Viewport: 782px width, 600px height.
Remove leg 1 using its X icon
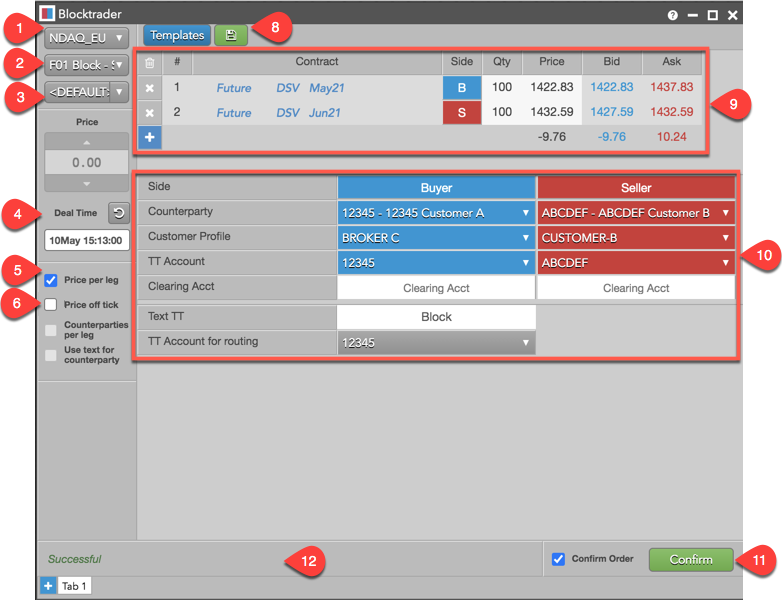[150, 88]
